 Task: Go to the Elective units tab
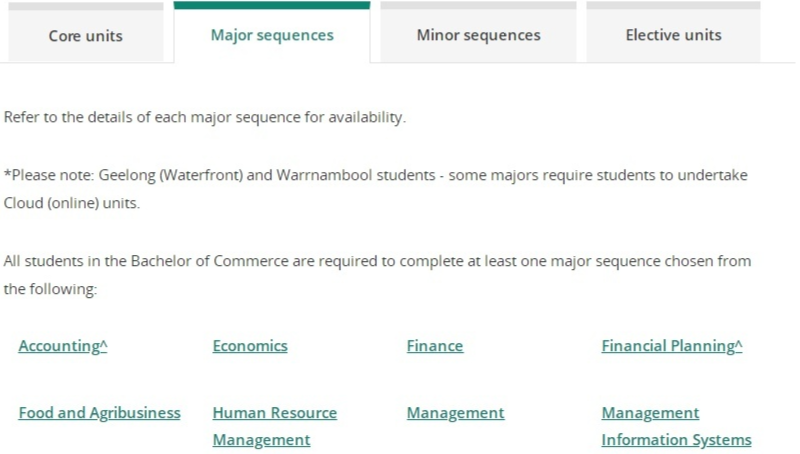[673, 35]
